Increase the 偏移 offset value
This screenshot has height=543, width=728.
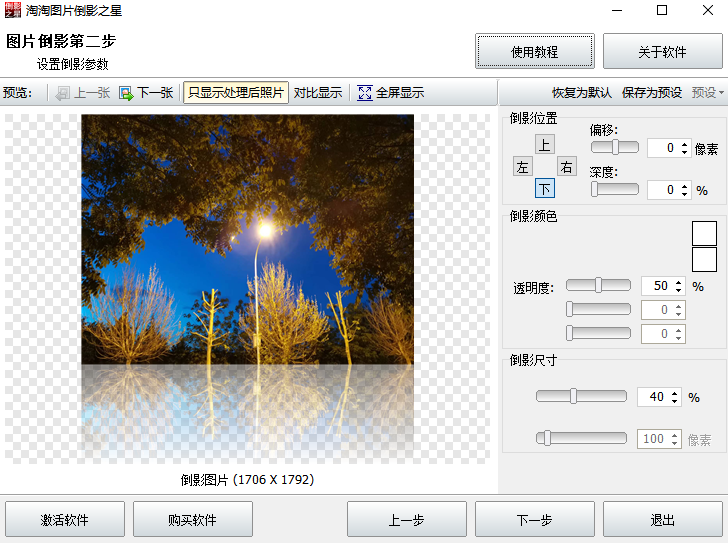(x=684, y=144)
